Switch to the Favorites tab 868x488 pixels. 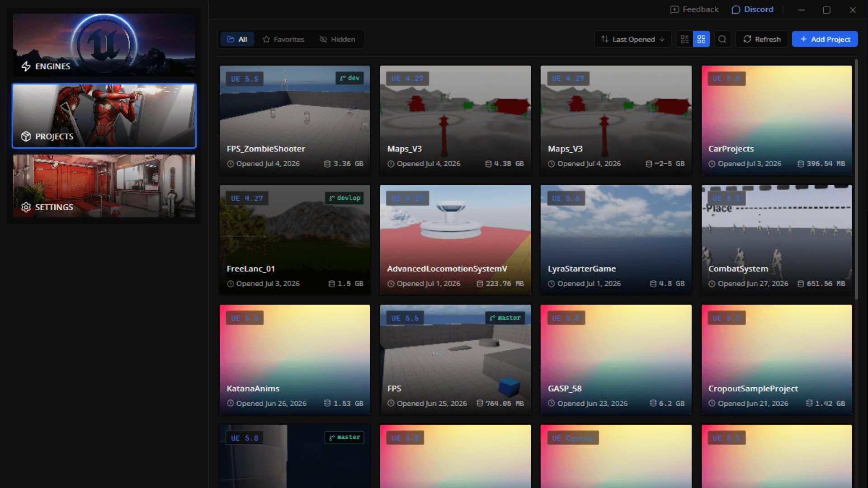(283, 39)
